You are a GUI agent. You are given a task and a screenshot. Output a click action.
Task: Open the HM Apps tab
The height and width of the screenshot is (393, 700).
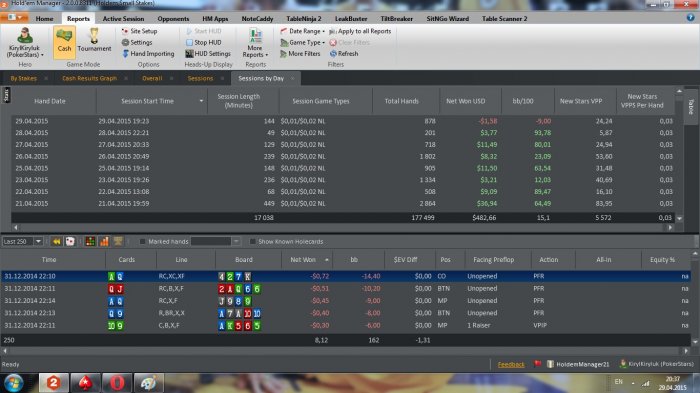[215, 19]
